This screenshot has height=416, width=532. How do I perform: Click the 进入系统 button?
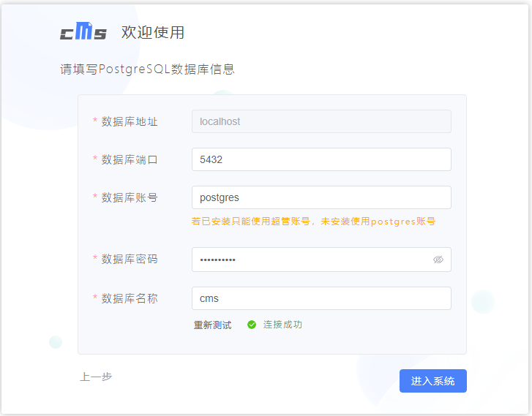coord(433,381)
